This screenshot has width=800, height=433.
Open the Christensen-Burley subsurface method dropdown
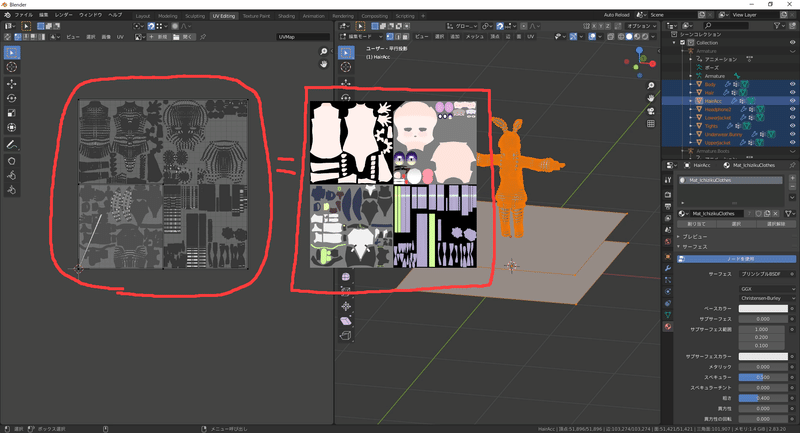point(767,298)
